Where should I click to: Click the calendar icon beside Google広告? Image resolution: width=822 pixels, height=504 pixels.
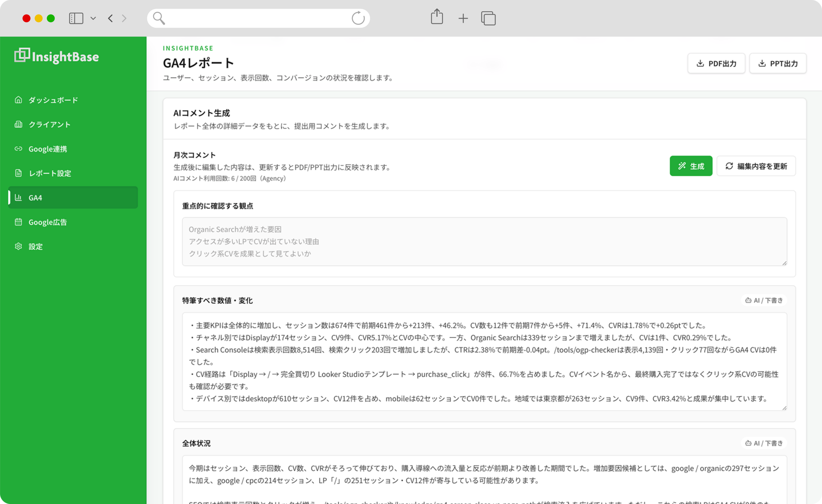18,222
